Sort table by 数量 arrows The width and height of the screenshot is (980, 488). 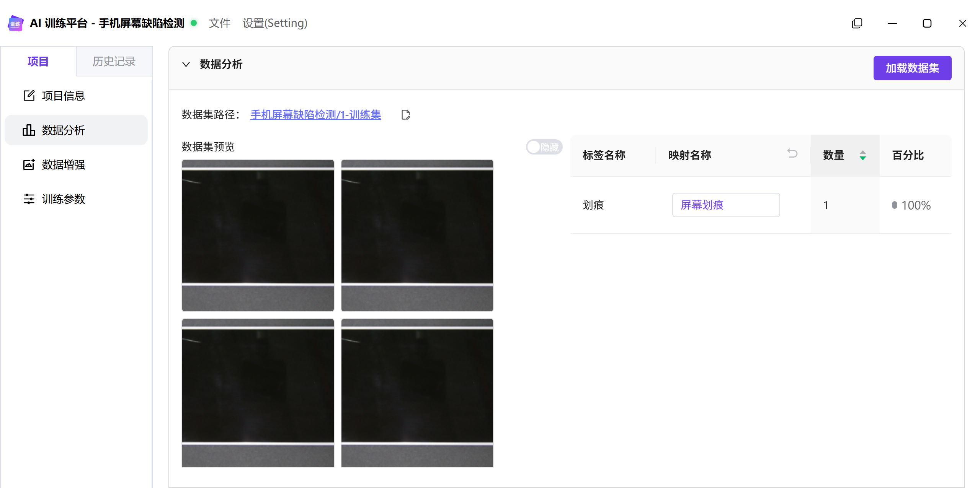[x=863, y=155]
